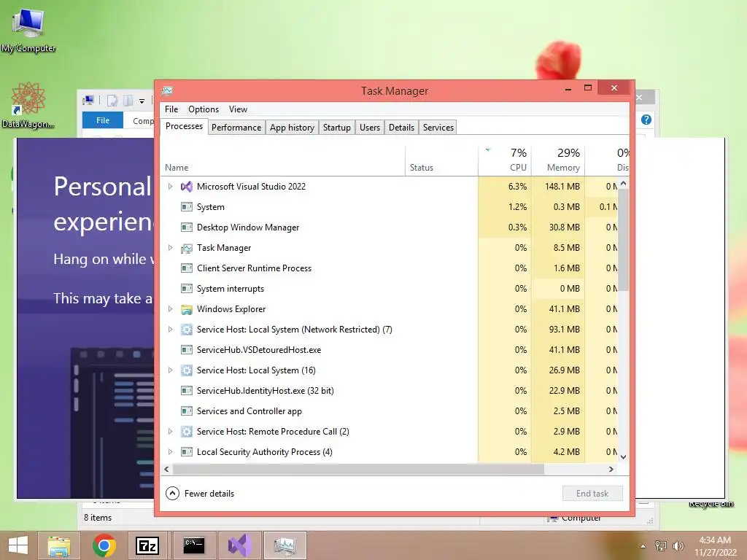Open My Computer desktop icon
The width and height of the screenshot is (747, 560).
(x=28, y=29)
